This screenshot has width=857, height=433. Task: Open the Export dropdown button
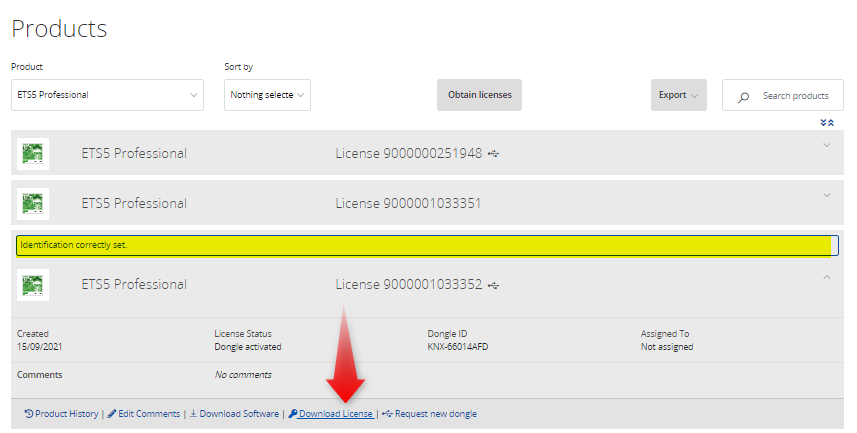point(678,95)
